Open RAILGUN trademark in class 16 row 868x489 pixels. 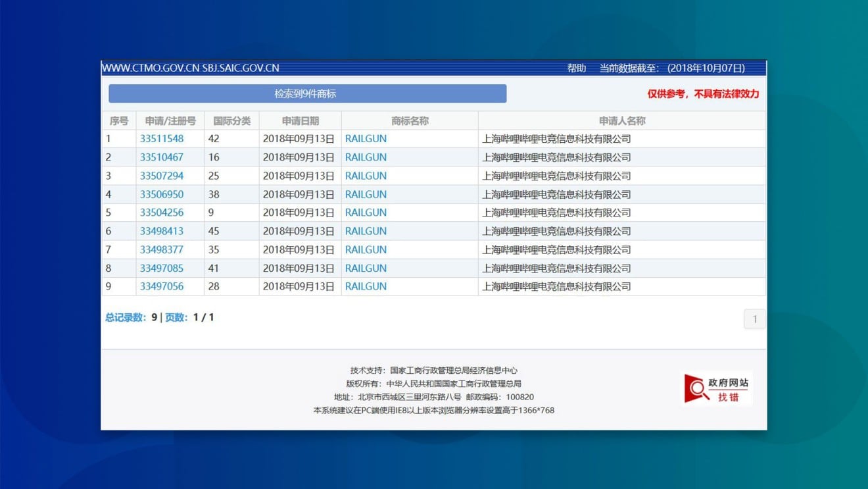pyautogui.click(x=366, y=157)
